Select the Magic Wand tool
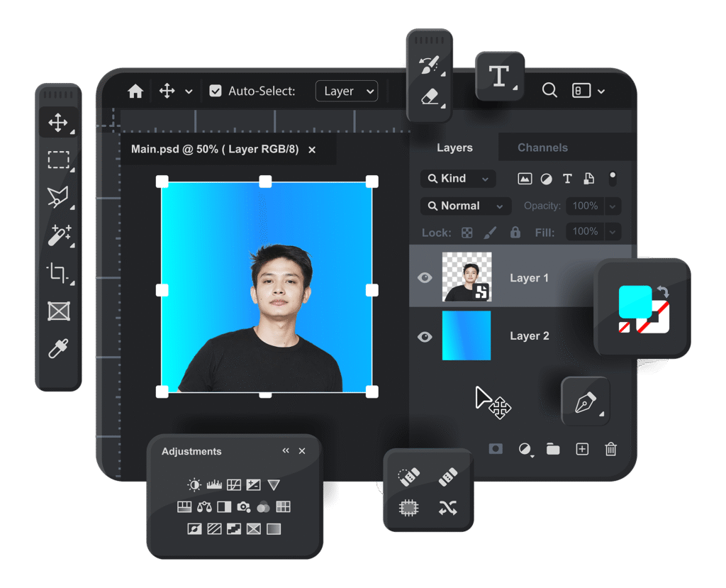Viewport: 726px width, 588px height. tap(59, 235)
